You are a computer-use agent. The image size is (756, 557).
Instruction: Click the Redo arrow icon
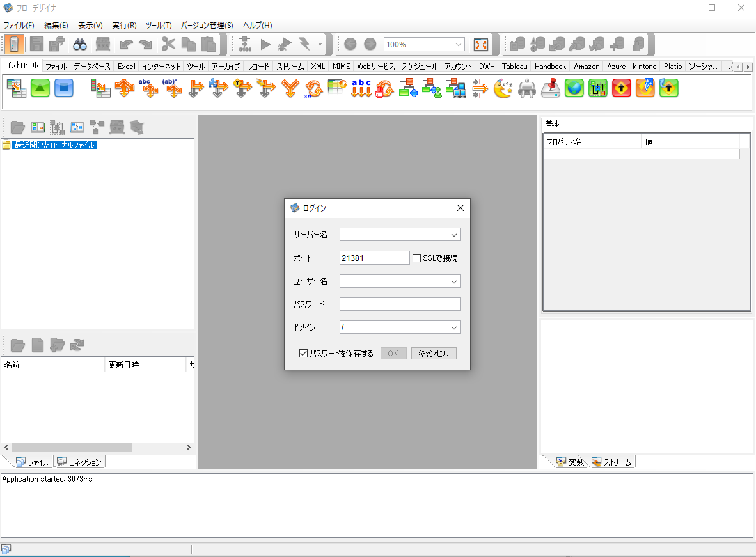(x=145, y=45)
